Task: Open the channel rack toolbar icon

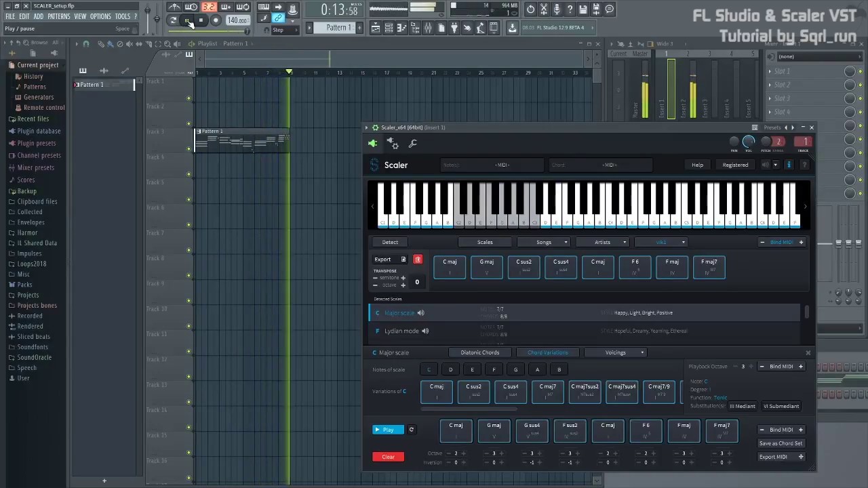Action: (389, 28)
